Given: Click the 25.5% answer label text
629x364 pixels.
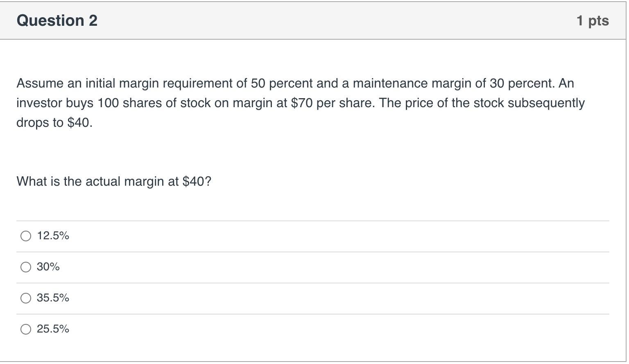Looking at the screenshot, I should point(53,329).
